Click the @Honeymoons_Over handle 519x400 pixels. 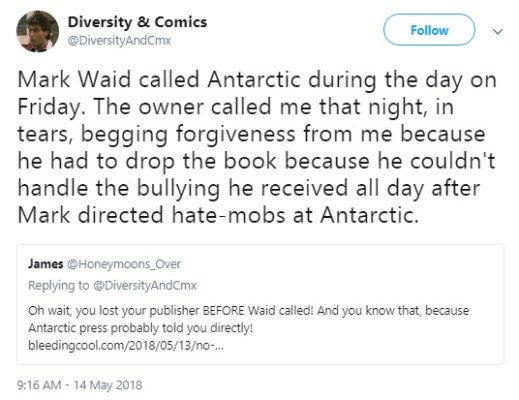(x=124, y=264)
